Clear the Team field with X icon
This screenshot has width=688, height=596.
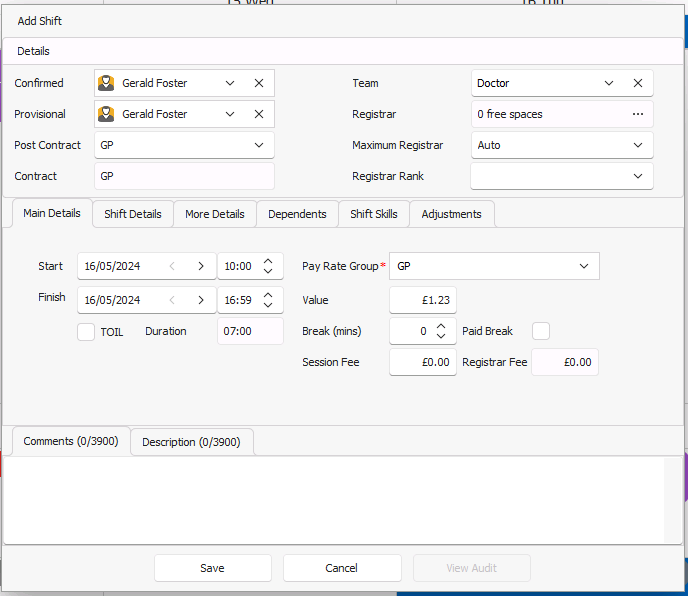(638, 83)
